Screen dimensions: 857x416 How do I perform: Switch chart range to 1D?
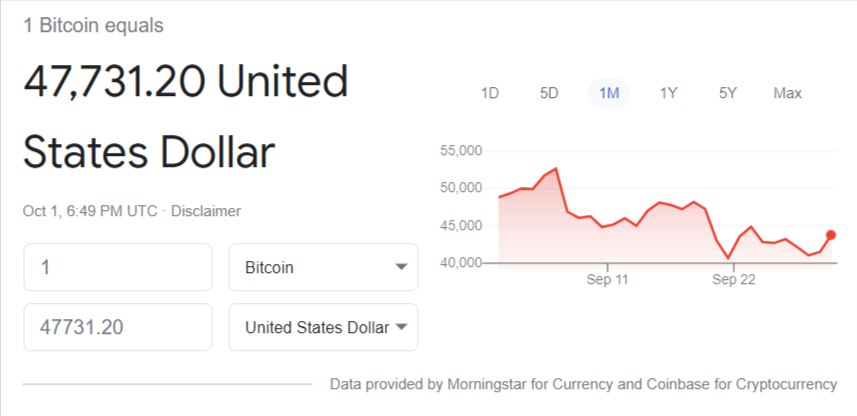[490, 93]
